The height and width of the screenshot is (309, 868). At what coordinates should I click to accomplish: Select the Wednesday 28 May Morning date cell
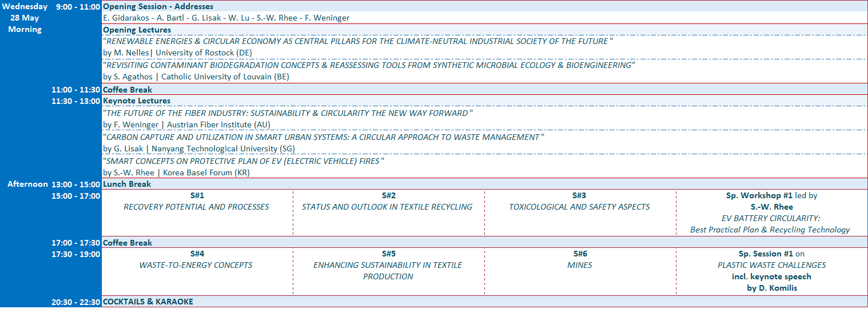(25, 18)
